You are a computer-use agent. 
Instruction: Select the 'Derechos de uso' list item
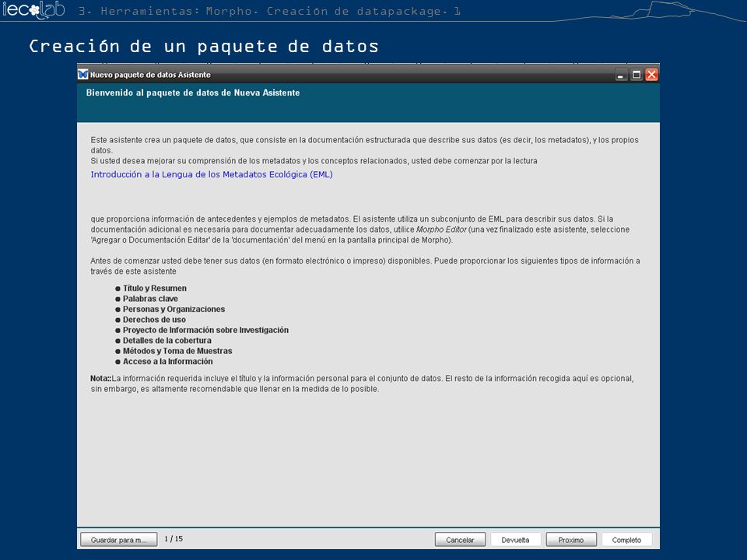click(154, 320)
